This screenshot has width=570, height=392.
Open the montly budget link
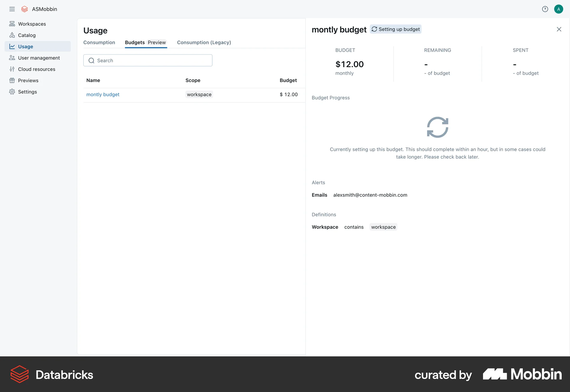[x=103, y=94]
